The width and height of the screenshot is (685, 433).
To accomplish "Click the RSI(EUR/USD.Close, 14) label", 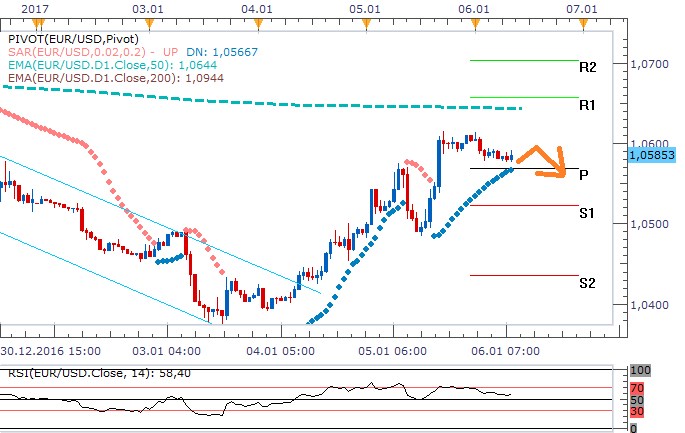I will 70,374.
